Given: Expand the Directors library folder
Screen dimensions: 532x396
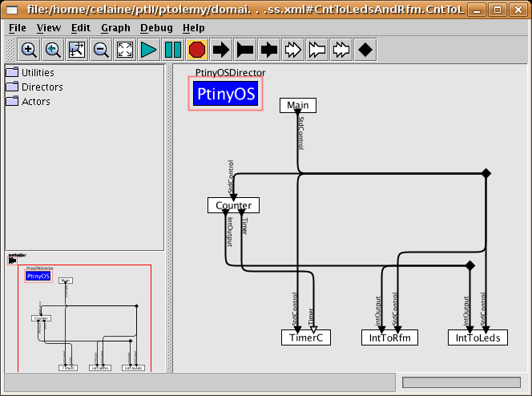Looking at the screenshot, I should tap(34, 87).
